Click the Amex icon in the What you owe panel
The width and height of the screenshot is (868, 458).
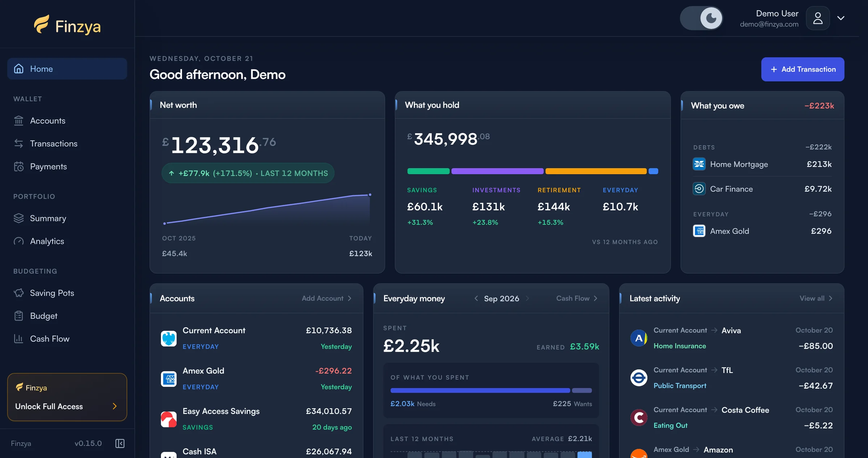[699, 231]
